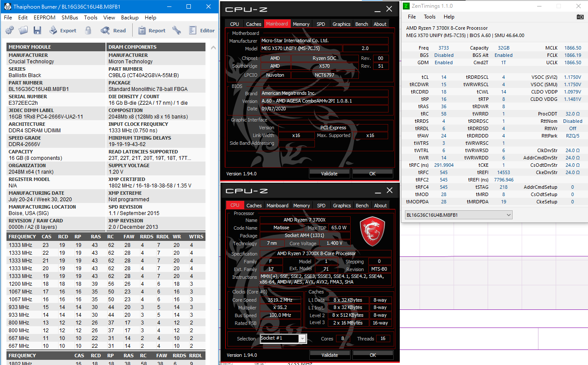Take screenshot with ZenTimings camera icon
The image size is (588, 365).
[x=580, y=17]
